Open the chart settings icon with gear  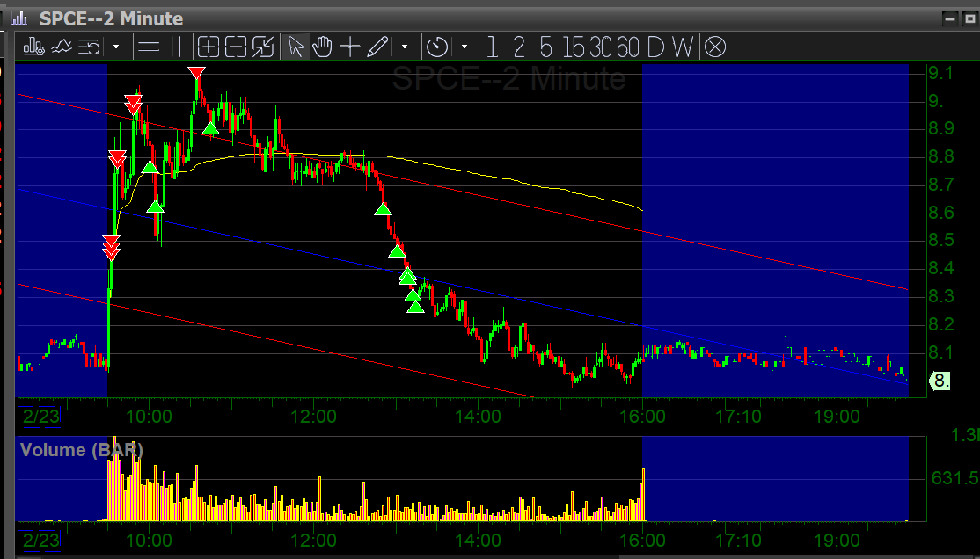pyautogui.click(x=33, y=47)
